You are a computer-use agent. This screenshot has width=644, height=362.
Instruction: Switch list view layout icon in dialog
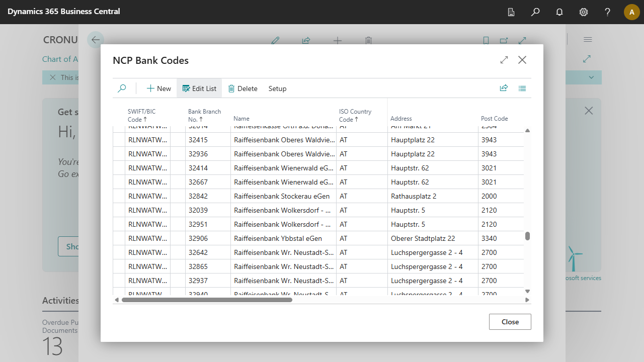tap(522, 88)
